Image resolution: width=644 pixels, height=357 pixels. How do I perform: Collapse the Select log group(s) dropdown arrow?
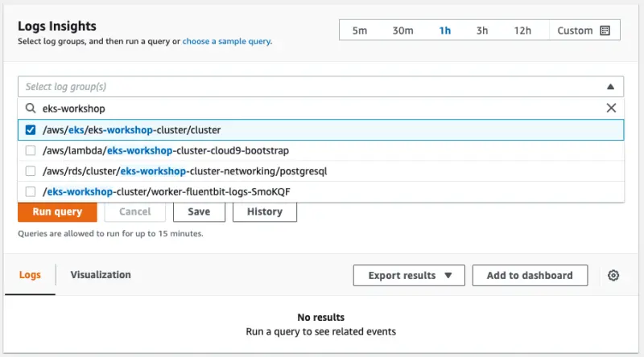click(610, 87)
